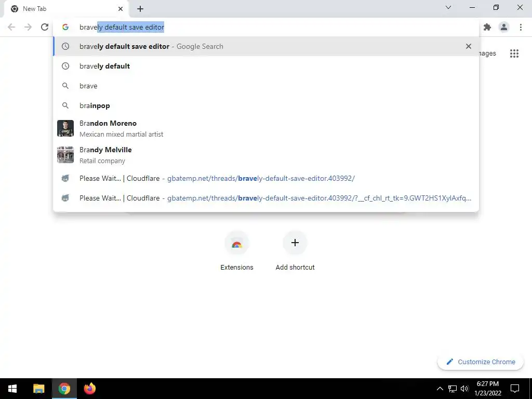Click magnifier icon beside 'brave'
Screen dimensions: 532x399
[65, 86]
